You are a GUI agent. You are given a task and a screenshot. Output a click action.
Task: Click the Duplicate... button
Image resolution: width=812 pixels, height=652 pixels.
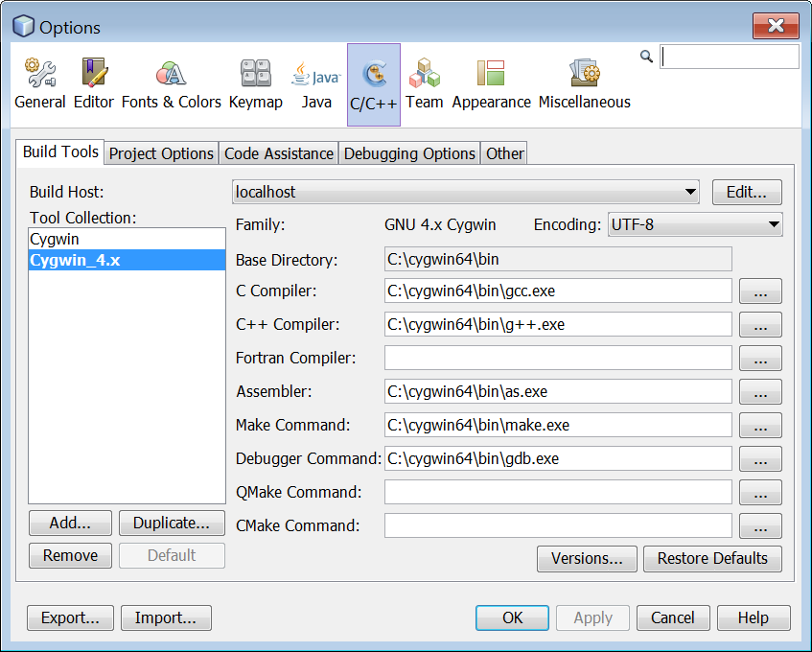pyautogui.click(x=172, y=524)
